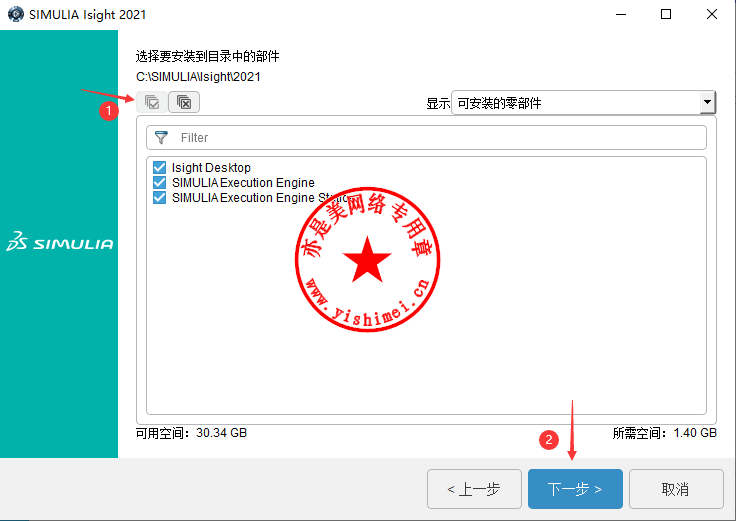Screen dimensions: 736x521
Task: Uncheck the Isight Desktop checkbox
Action: pyautogui.click(x=159, y=168)
